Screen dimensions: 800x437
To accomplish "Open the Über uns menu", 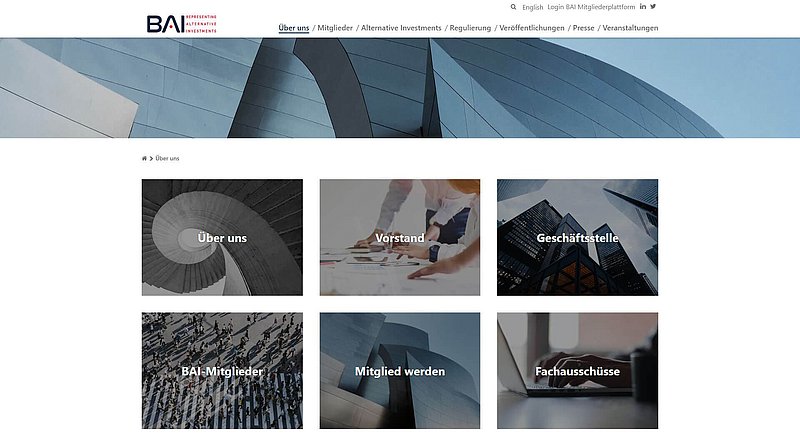I will click(294, 28).
